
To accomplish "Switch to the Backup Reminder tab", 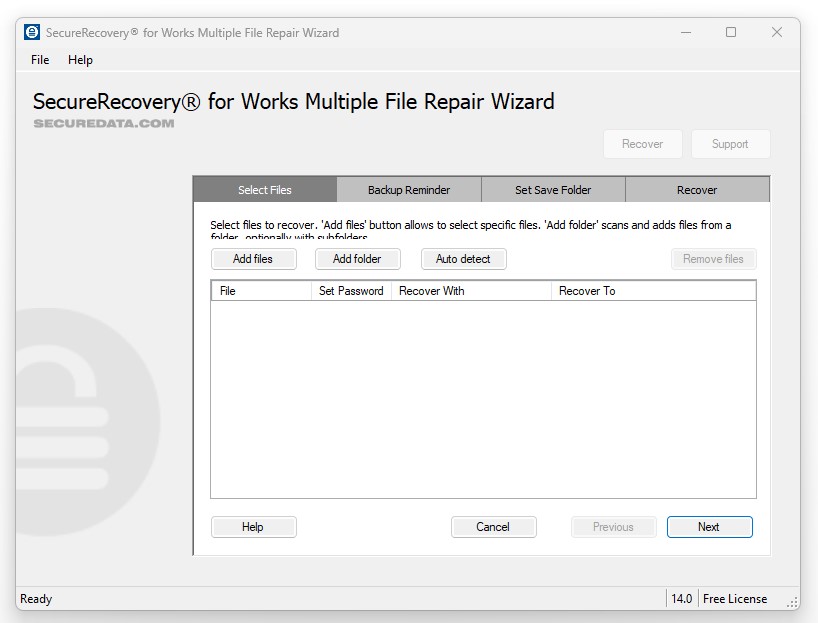I will [x=409, y=190].
